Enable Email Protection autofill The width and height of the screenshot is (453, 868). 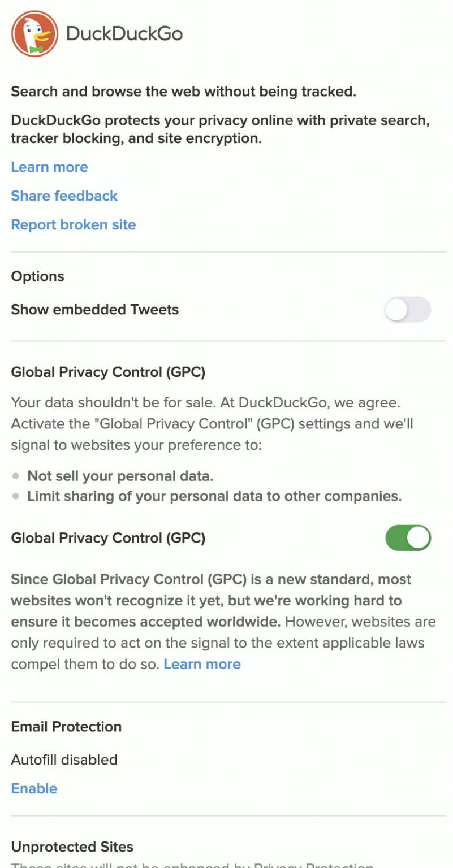coord(34,788)
